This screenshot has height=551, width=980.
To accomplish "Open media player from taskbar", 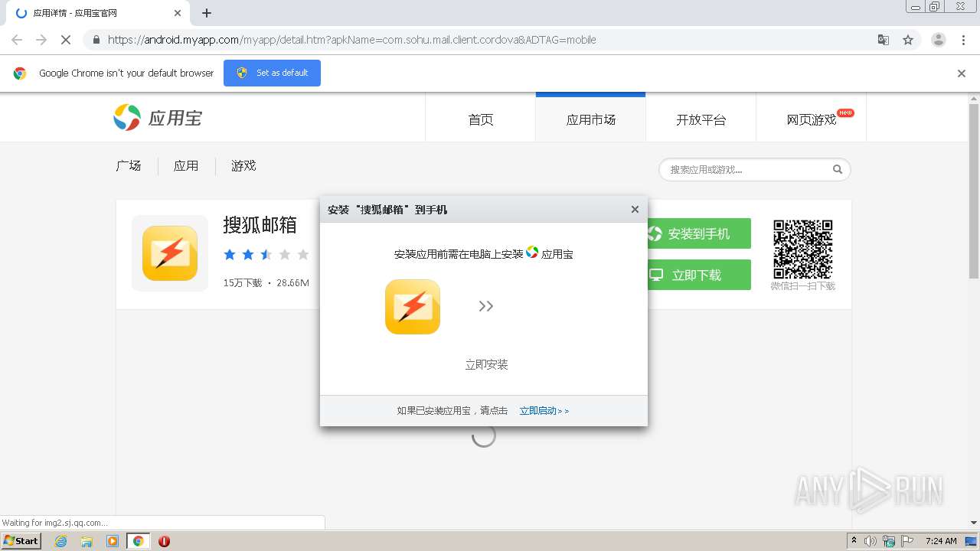I will coord(113,541).
